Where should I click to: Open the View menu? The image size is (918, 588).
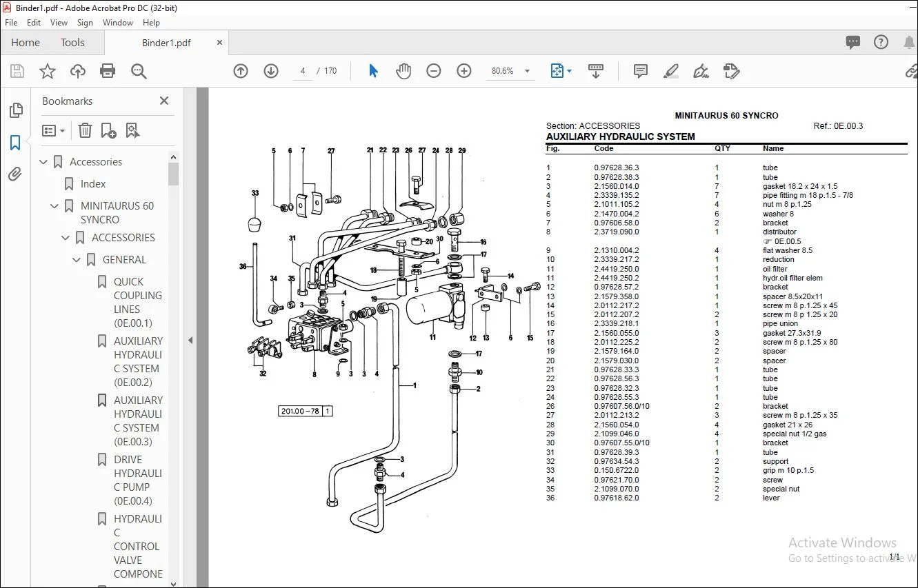(x=59, y=23)
